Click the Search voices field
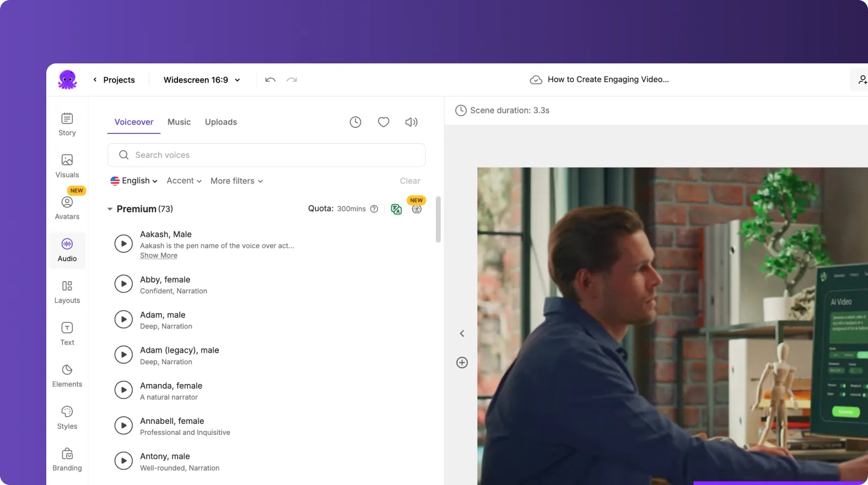This screenshot has width=868, height=485. point(267,155)
